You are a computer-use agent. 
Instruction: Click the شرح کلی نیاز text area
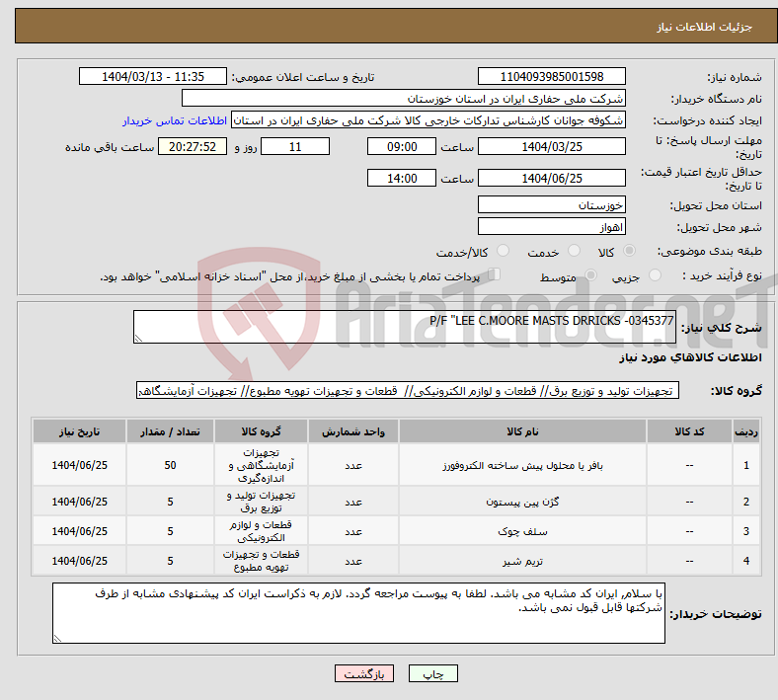pyautogui.click(x=405, y=328)
